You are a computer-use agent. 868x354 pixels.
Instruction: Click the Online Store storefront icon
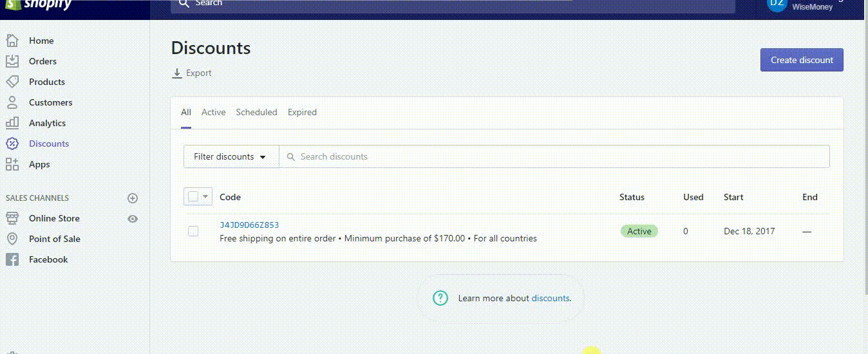click(x=12, y=218)
